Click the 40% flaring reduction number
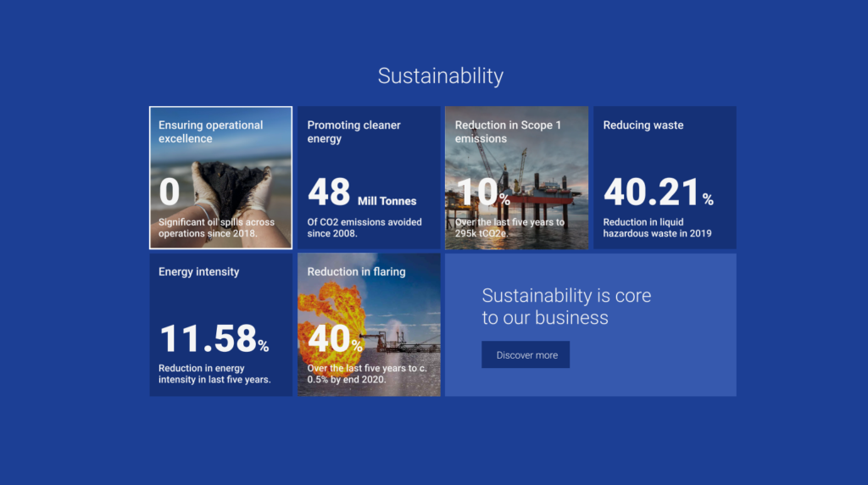This screenshot has width=868, height=485. (x=336, y=339)
